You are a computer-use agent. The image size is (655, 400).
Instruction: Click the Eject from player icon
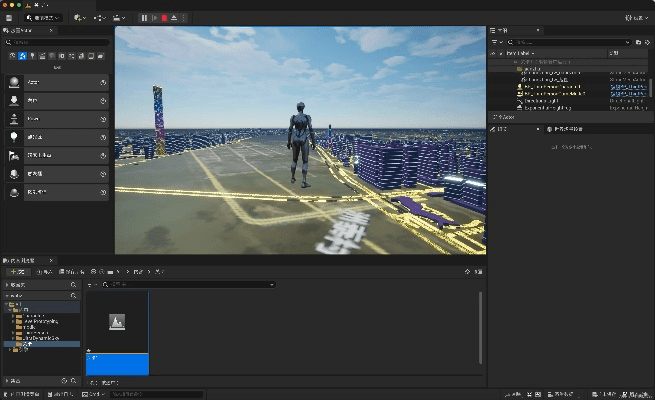click(175, 17)
